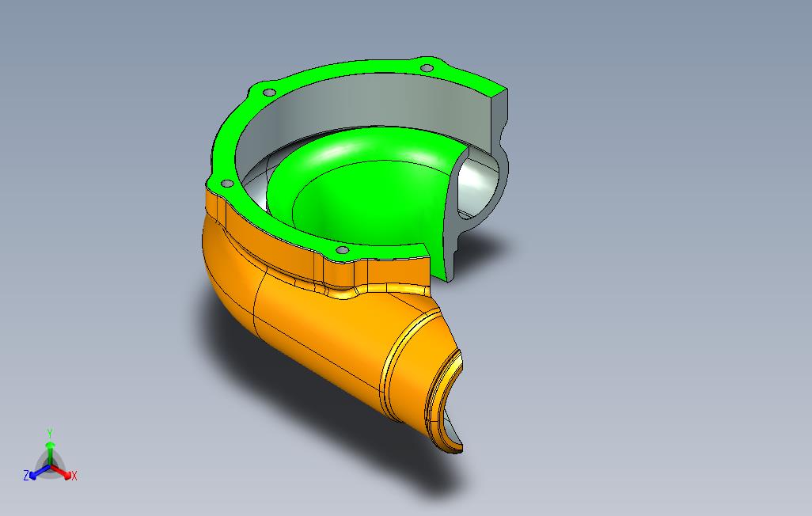Viewport: 812px width, 516px height.
Task: Select the flange bolt hole nearest pipe outlet
Action: click(x=343, y=250)
